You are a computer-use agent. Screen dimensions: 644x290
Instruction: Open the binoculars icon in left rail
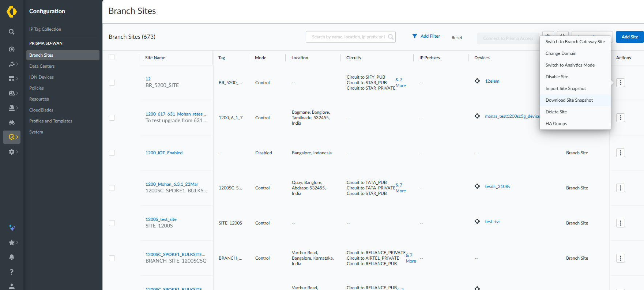point(12,123)
